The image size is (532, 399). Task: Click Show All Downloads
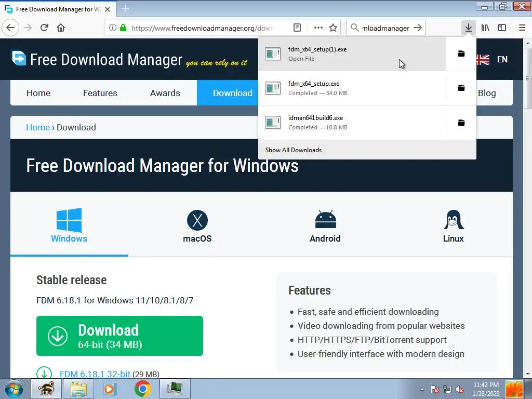[294, 150]
